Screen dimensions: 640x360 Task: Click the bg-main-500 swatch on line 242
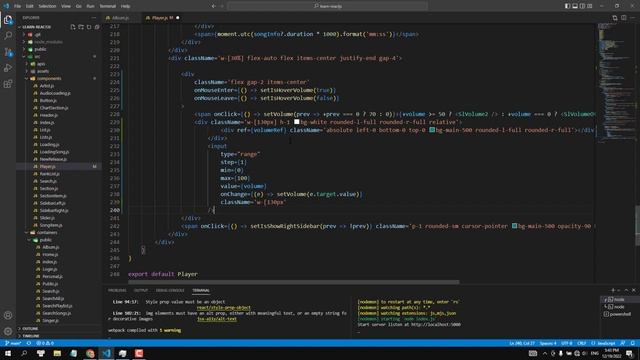514,226
